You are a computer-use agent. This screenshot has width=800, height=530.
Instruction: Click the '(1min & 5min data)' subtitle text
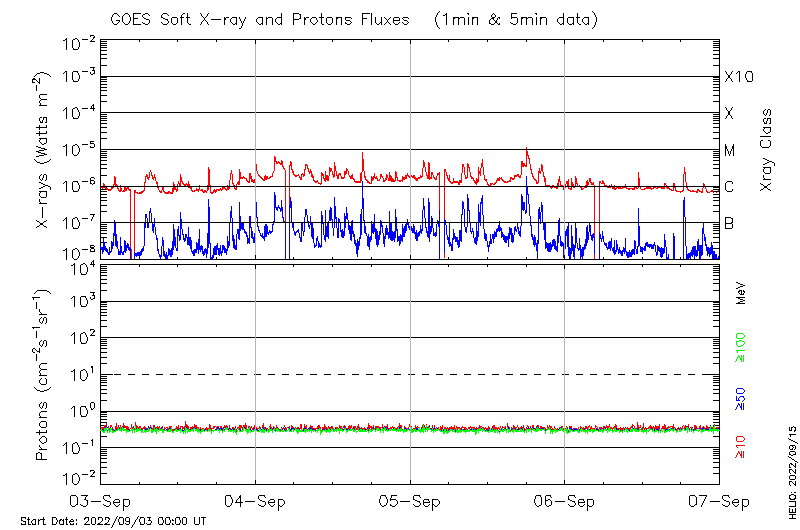point(512,19)
